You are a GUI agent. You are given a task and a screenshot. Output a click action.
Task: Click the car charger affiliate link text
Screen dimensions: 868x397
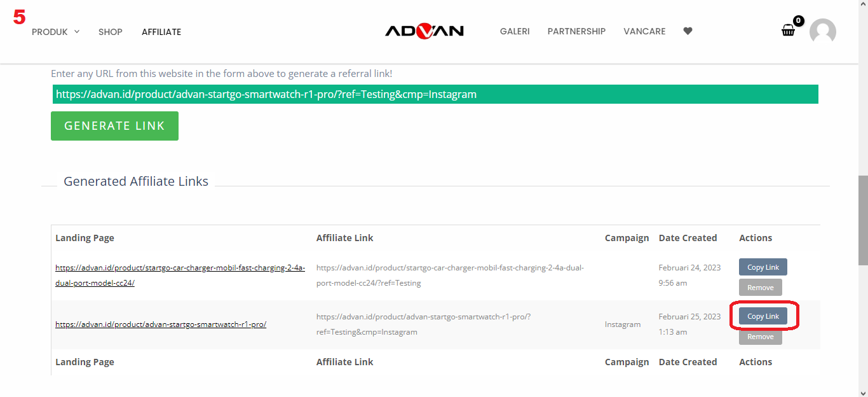[x=450, y=275]
